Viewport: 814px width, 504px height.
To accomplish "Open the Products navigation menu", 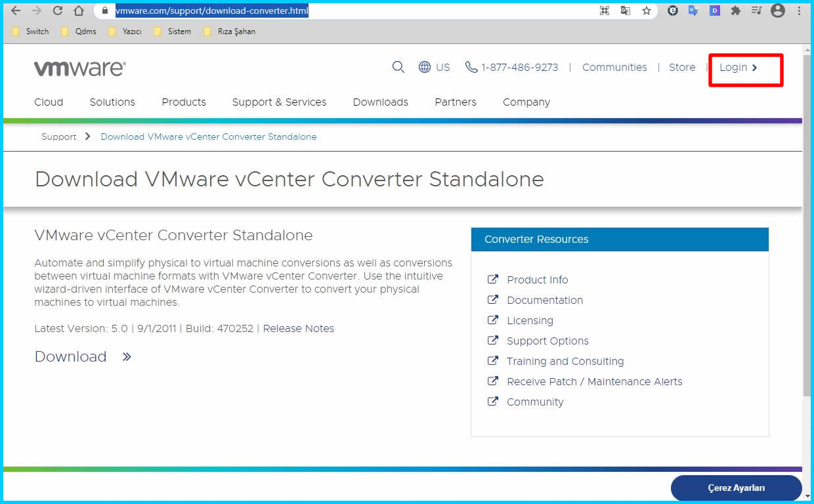I will [x=183, y=102].
